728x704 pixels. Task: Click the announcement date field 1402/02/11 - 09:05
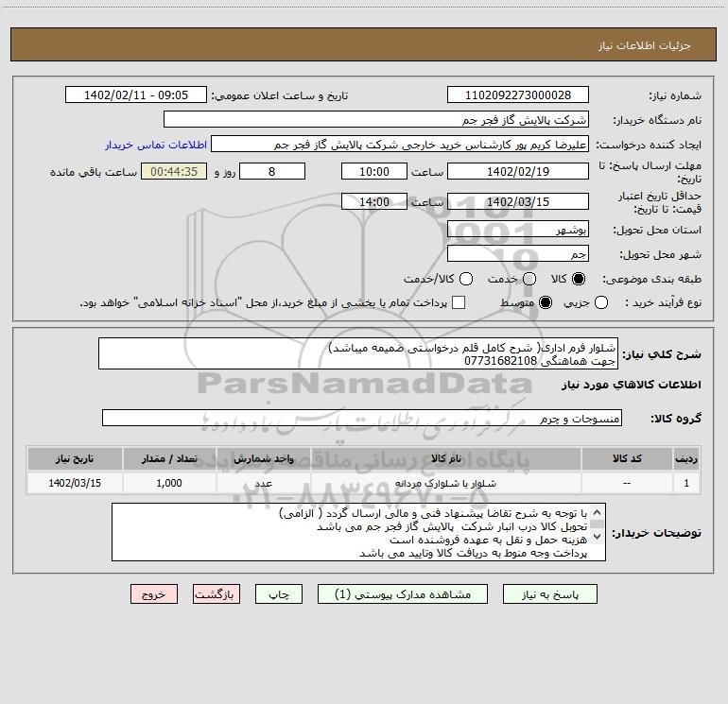point(136,94)
